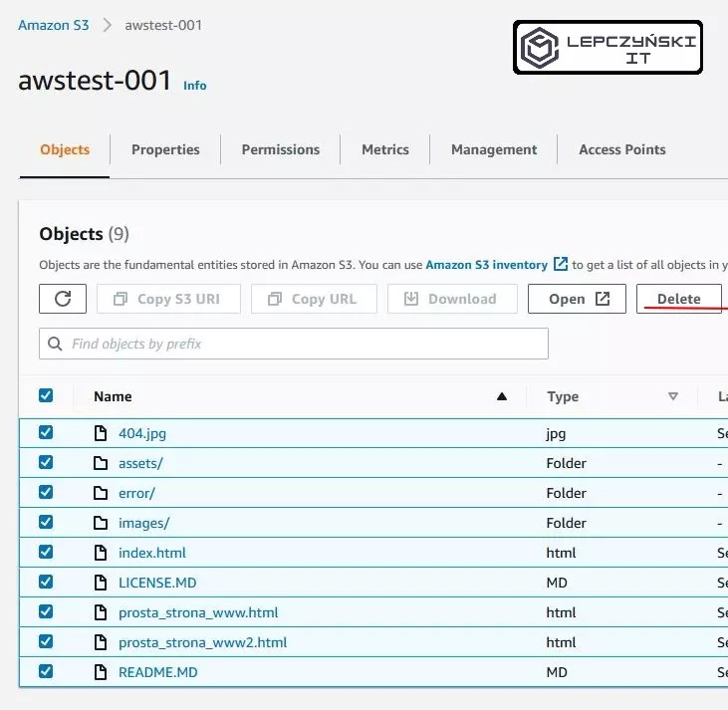Image resolution: width=728 pixels, height=710 pixels.
Task: Click the file icon next to 404.jpg
Action: (x=101, y=433)
